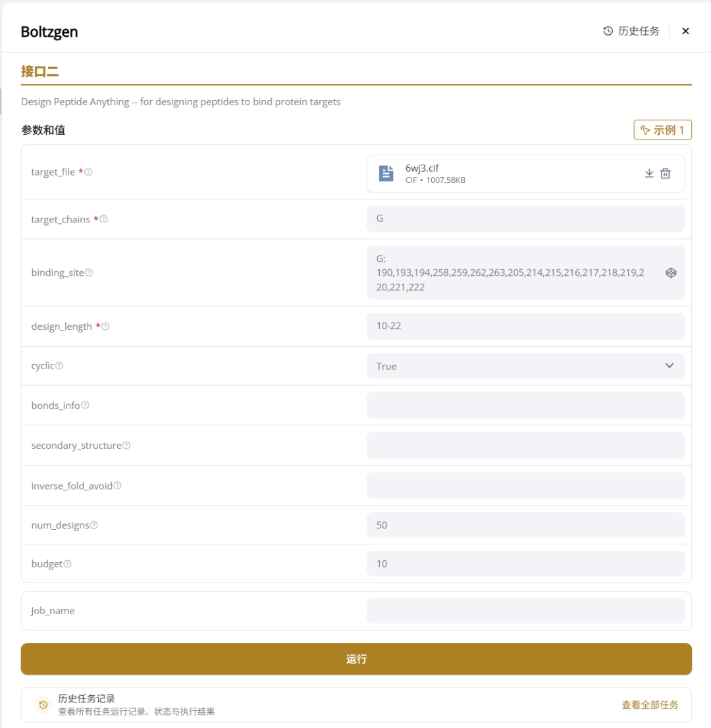
Task: Open 3D structure viewer for binding_site
Action: 671,272
